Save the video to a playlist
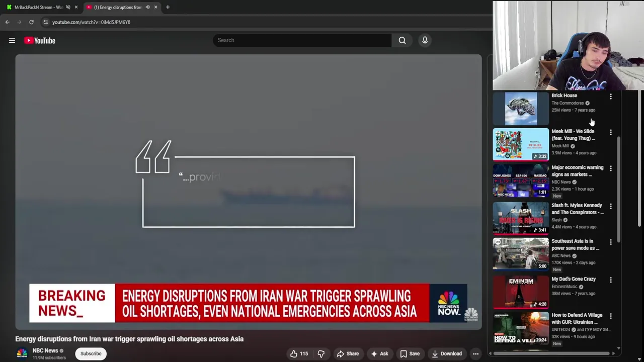The width and height of the screenshot is (644, 362). pyautogui.click(x=410, y=353)
